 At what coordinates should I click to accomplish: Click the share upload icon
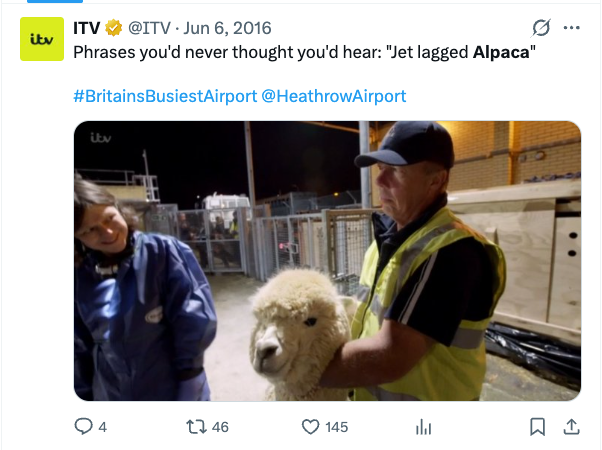tap(571, 427)
